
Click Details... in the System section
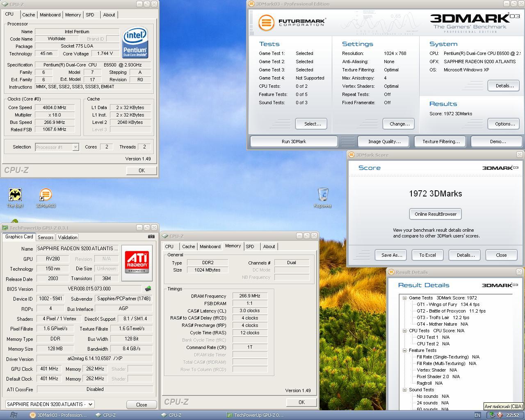click(504, 86)
